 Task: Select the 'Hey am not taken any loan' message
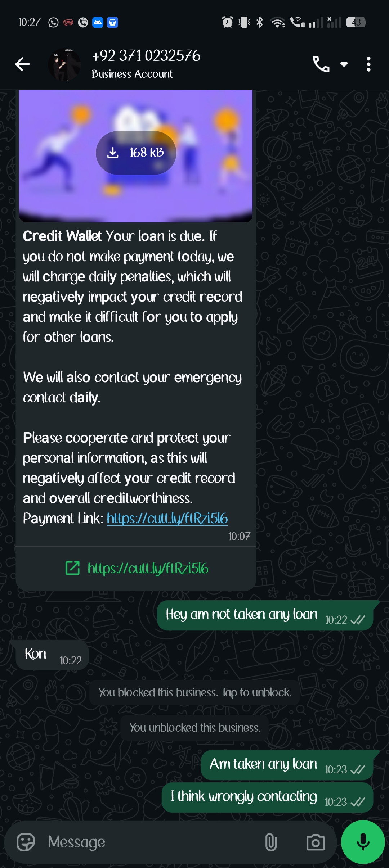point(265,615)
